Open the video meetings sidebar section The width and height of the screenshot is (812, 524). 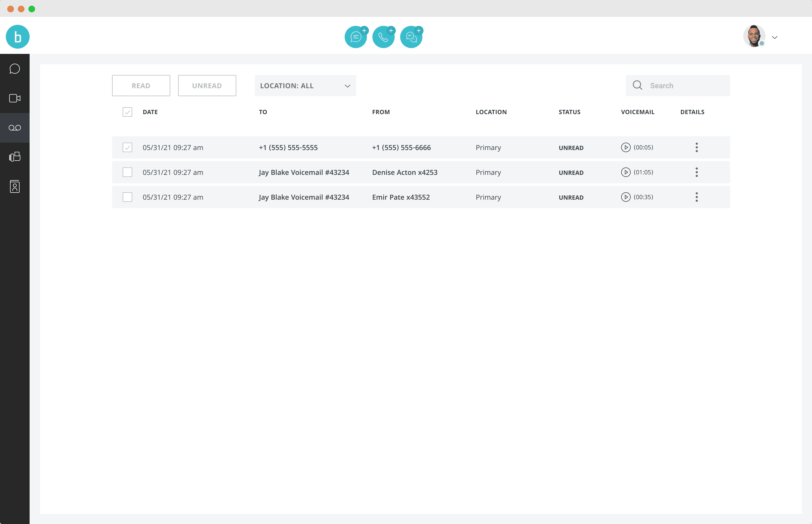15,98
